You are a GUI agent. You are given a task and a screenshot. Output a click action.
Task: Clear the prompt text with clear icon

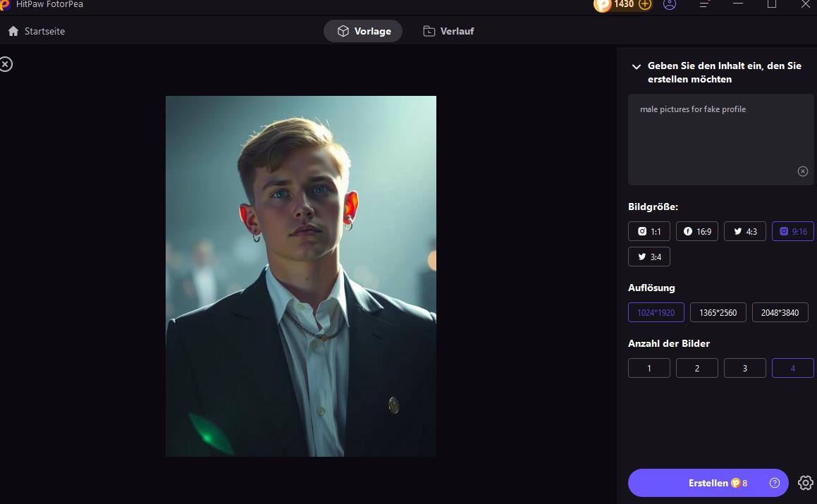coord(802,171)
